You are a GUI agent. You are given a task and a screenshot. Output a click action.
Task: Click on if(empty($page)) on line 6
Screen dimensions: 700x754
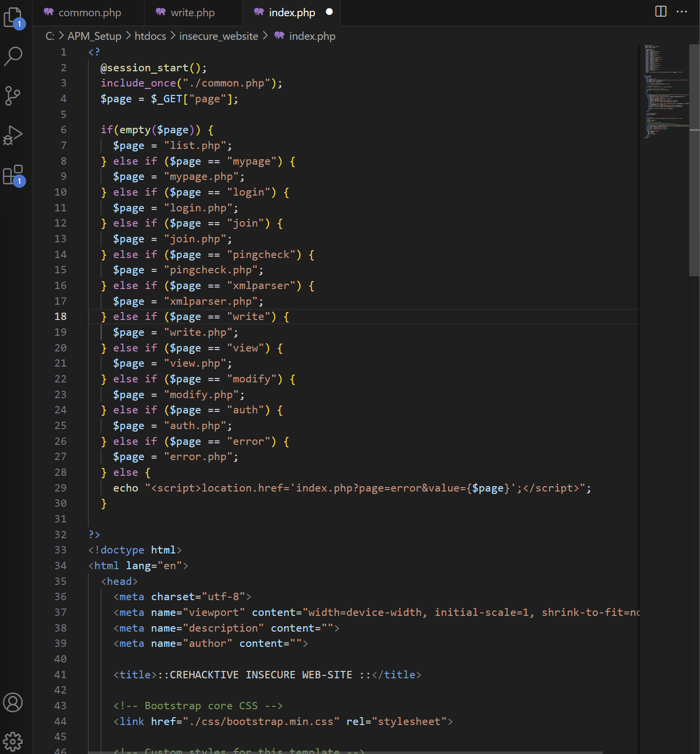[x=150, y=130]
